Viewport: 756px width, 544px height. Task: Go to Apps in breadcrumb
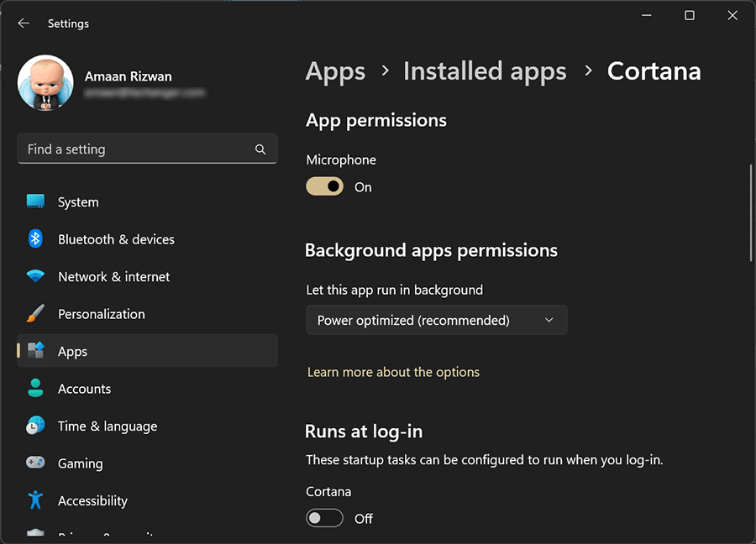[x=335, y=71]
